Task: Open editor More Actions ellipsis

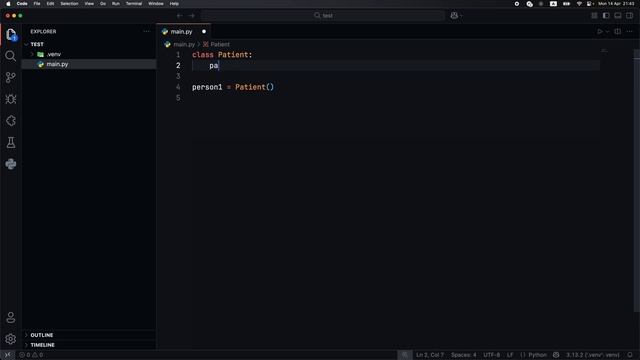Action: tap(629, 31)
